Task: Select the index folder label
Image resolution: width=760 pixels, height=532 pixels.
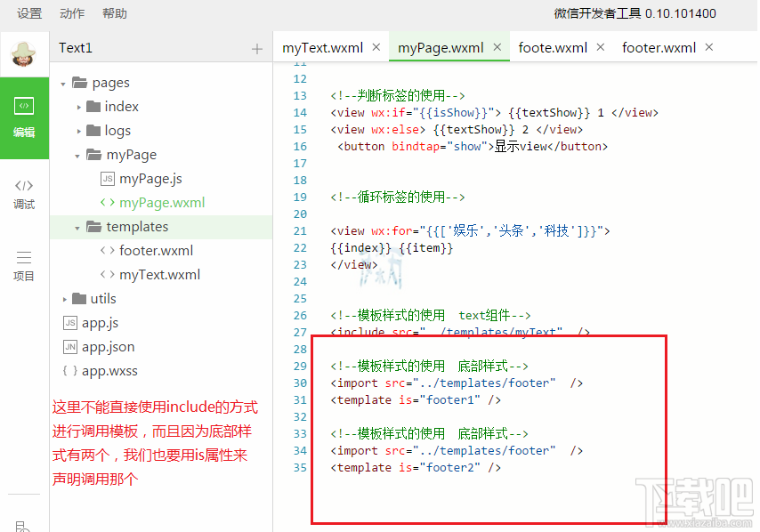Action: pos(121,106)
